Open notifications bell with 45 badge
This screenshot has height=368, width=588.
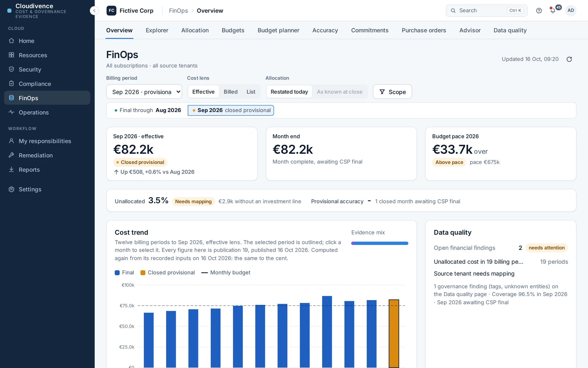pos(553,10)
